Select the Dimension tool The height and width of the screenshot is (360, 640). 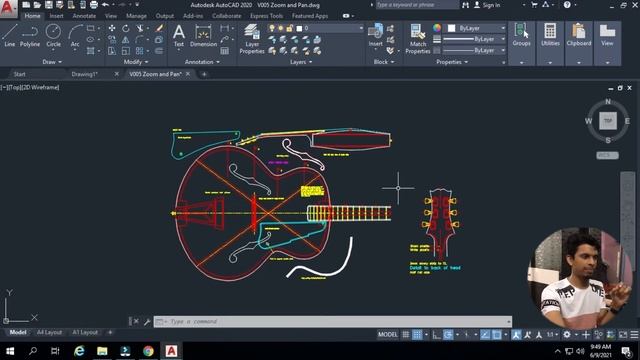(203, 36)
